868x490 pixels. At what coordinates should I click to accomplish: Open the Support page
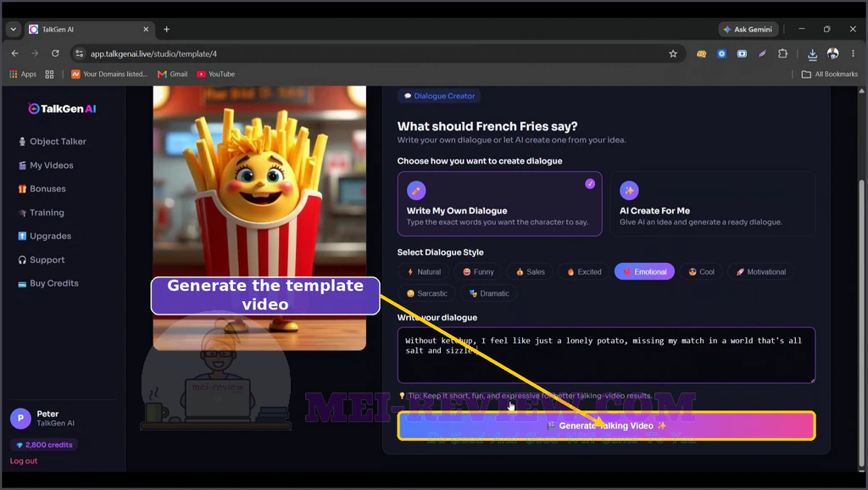tap(42, 259)
